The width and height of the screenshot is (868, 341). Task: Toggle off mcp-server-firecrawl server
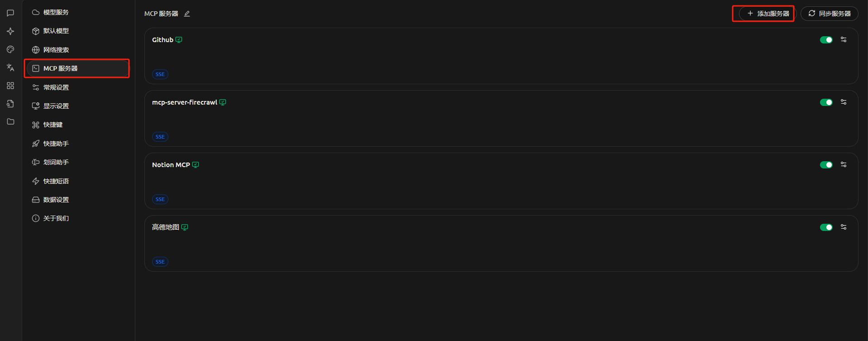coord(826,102)
